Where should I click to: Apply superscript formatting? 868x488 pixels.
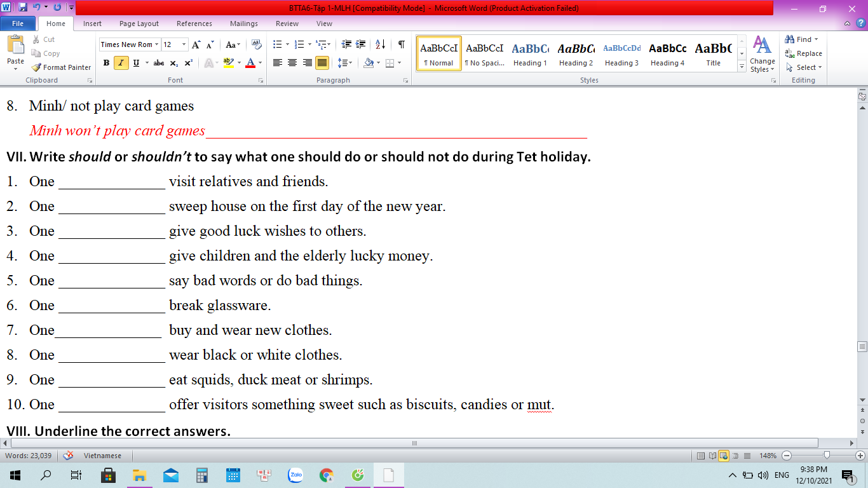[188, 63]
